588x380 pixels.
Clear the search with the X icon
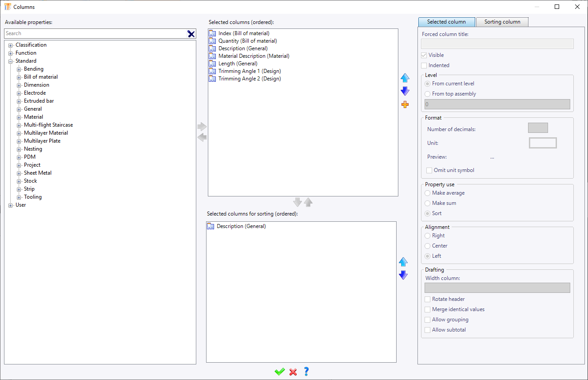pyautogui.click(x=191, y=34)
